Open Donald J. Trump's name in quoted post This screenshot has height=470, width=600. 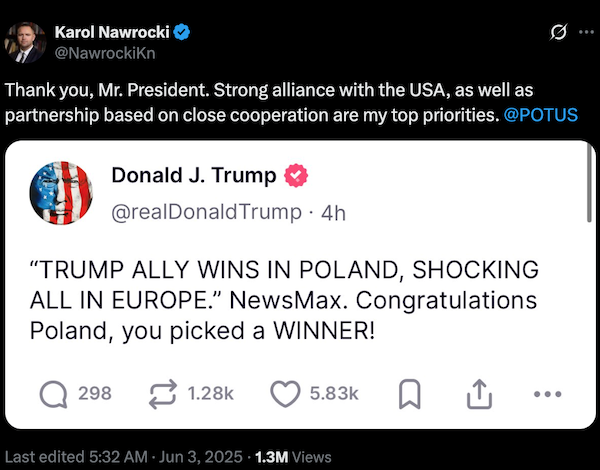[x=193, y=176]
